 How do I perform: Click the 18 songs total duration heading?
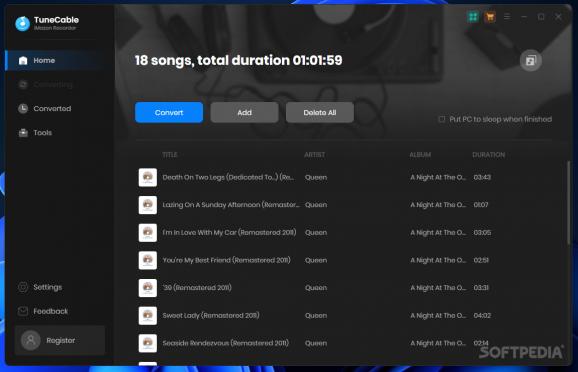[238, 60]
